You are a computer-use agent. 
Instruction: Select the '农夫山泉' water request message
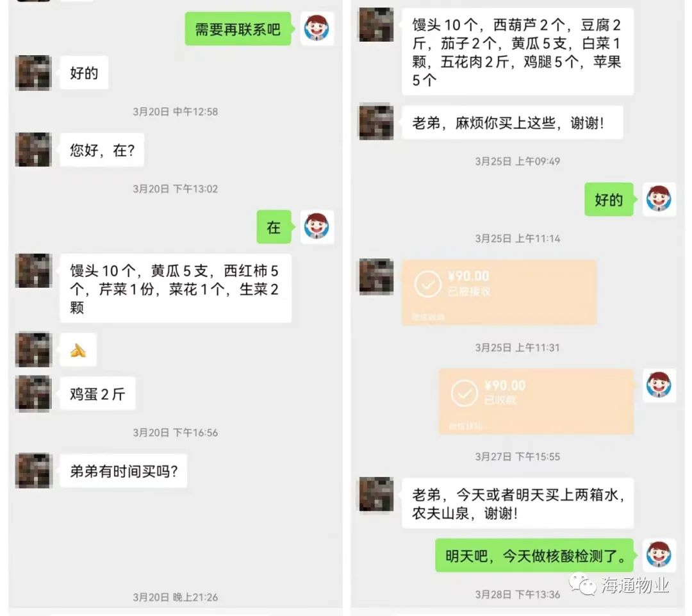click(x=518, y=503)
